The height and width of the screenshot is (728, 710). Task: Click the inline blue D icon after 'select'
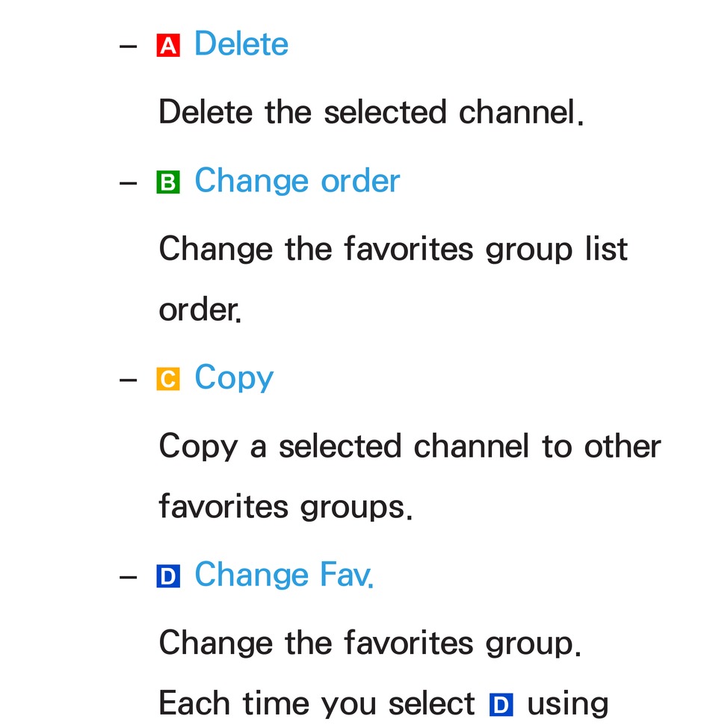(501, 706)
